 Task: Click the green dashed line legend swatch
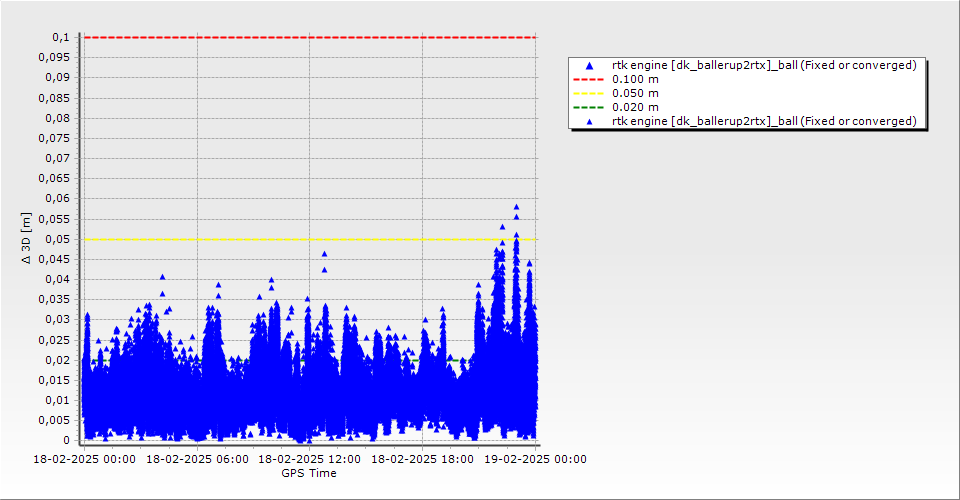(588, 108)
